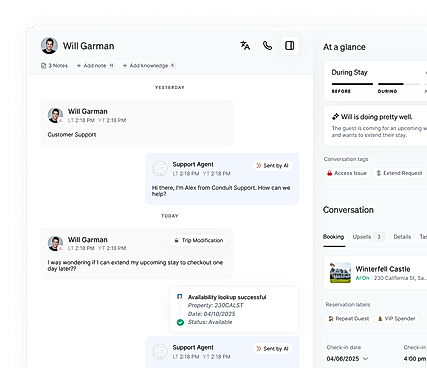Screen dimensions: 427x368
Task: Open Will Garman's header avatar
Action: click(49, 46)
